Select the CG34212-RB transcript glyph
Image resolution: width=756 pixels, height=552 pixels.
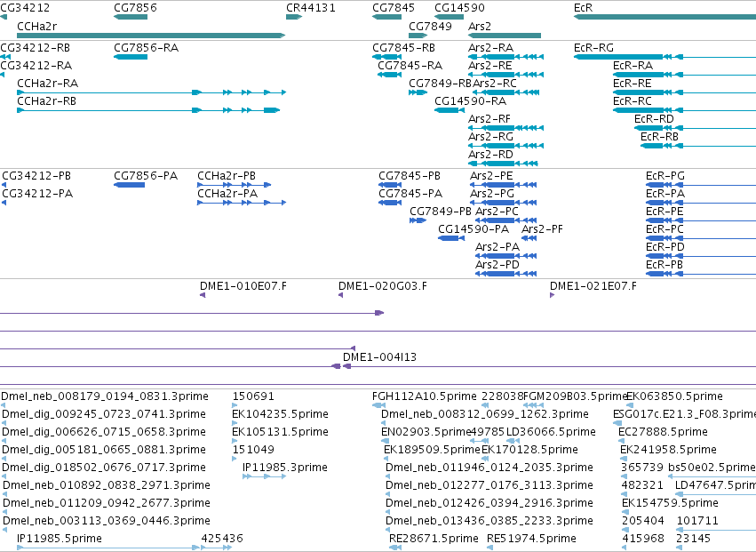click(x=5, y=57)
